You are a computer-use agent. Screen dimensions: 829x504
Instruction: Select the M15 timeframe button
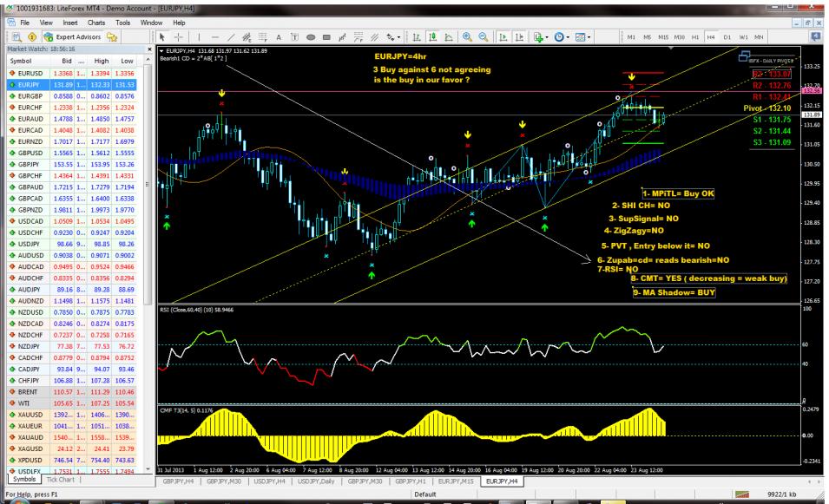[x=662, y=38]
